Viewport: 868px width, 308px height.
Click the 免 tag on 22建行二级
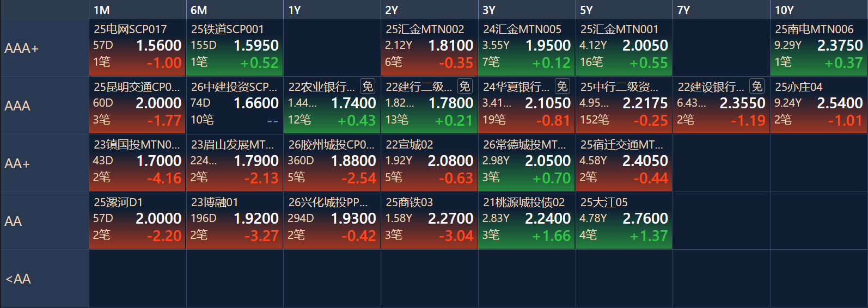(464, 87)
